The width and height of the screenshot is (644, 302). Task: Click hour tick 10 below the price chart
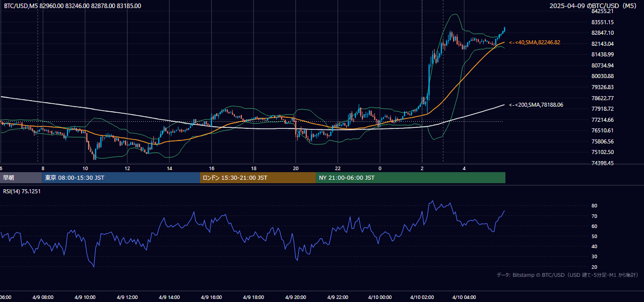point(85,168)
